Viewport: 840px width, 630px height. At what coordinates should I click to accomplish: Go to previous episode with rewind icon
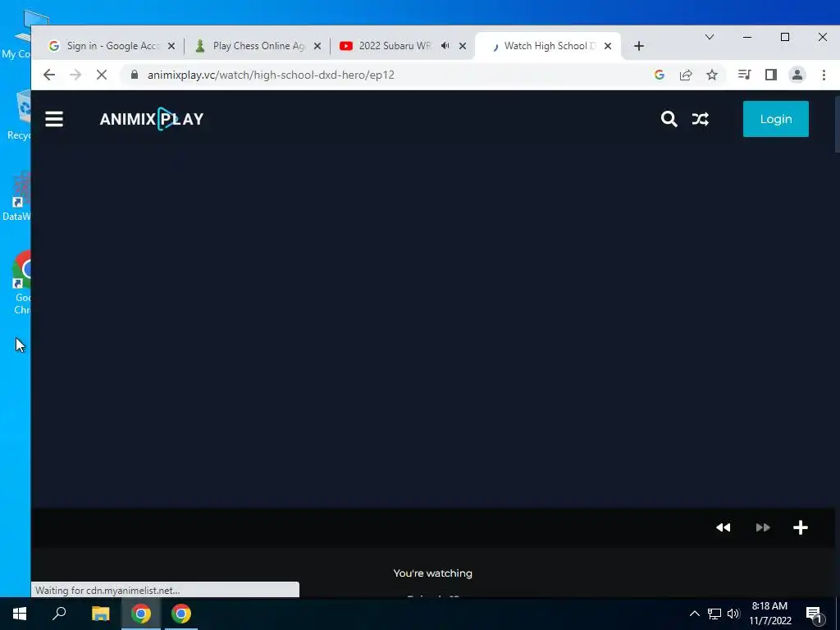724,527
